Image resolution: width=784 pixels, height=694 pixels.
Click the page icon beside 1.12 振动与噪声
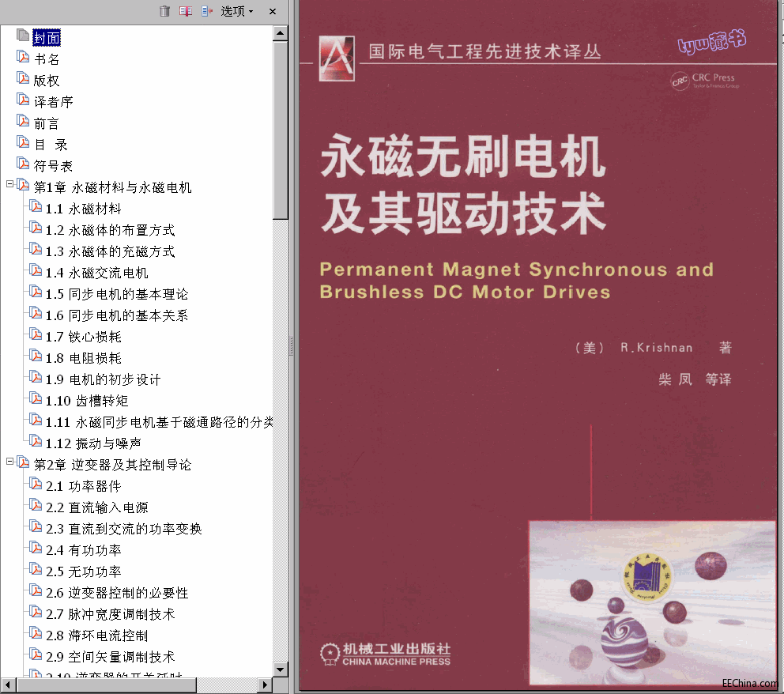[35, 441]
